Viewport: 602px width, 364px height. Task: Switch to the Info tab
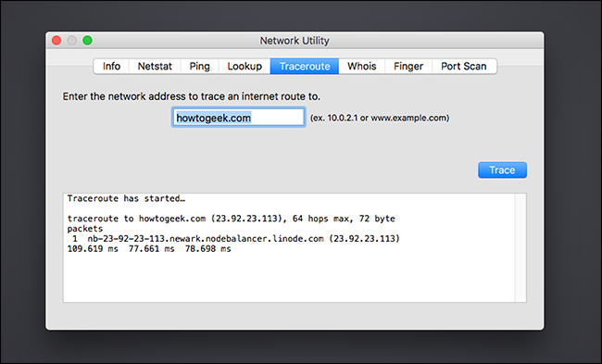click(111, 66)
